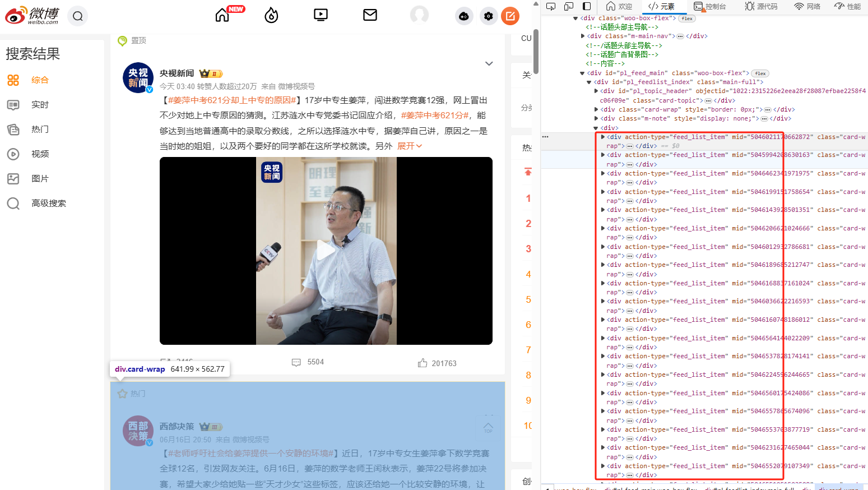Viewport: 868px width, 490px height.
Task: Open the three-dot menu of selected DOM row
Action: tap(545, 137)
